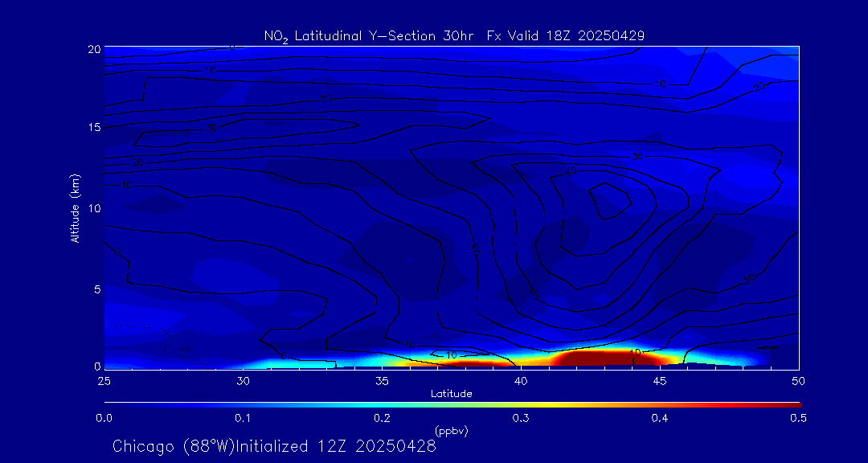The image size is (868, 463).
Task: Click latitude axis tick label 45
Action: [660, 380]
